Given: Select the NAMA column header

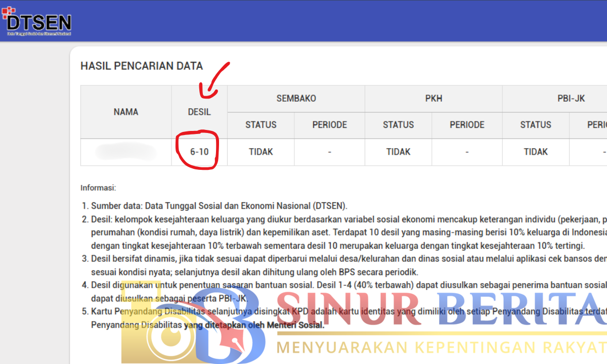Looking at the screenshot, I should (126, 112).
